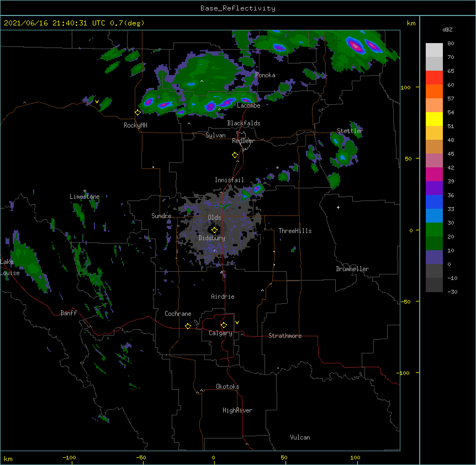This screenshot has width=476, height=465.
Task: Click the blue storm cell south of Stettler
Action: tap(343, 157)
